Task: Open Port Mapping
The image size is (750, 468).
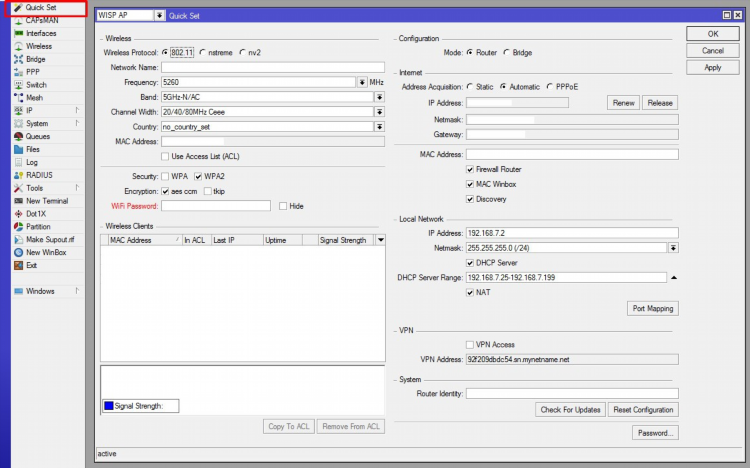Action: click(652, 309)
